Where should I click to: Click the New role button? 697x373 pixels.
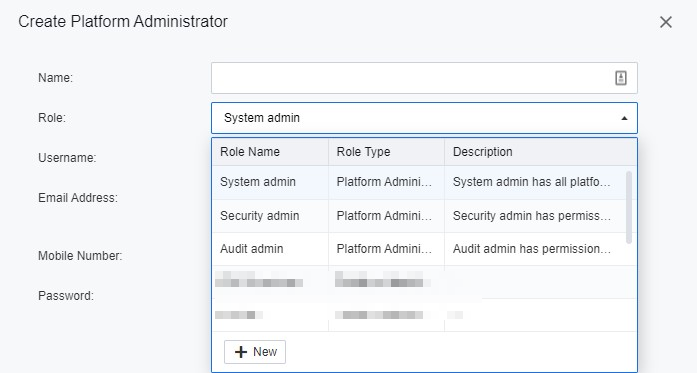pyautogui.click(x=255, y=352)
